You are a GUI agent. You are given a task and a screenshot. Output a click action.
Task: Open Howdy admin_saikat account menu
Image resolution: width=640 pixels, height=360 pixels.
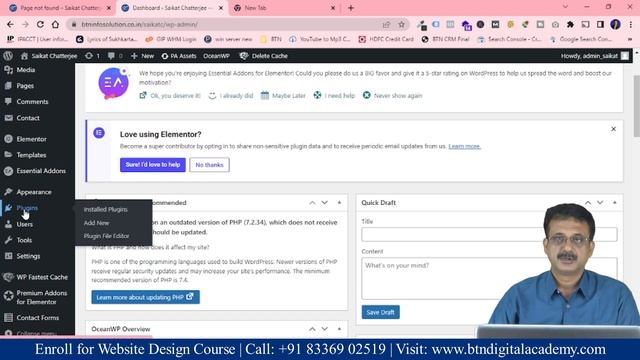click(x=595, y=56)
